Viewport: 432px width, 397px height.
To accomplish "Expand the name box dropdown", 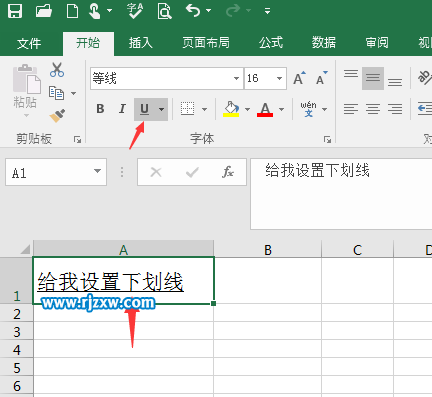I will tap(97, 171).
